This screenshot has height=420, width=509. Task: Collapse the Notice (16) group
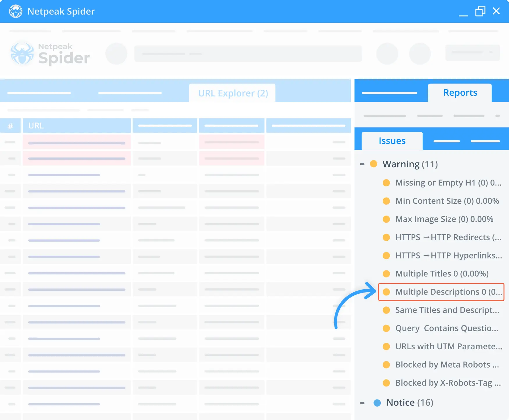pyautogui.click(x=362, y=403)
